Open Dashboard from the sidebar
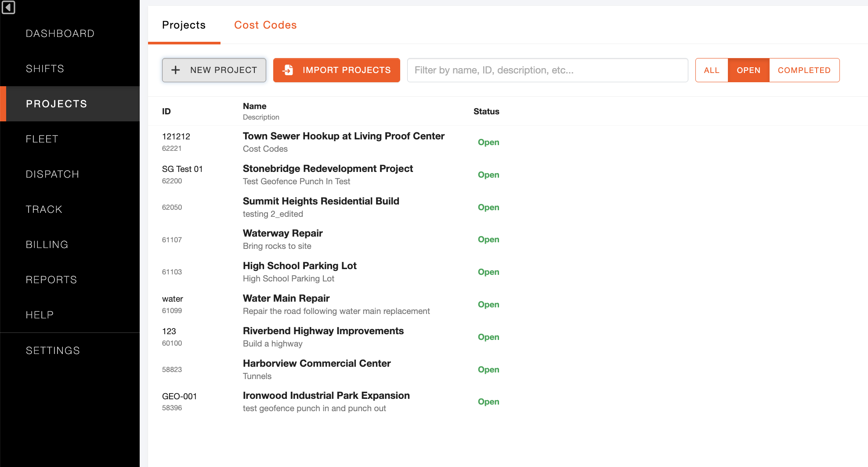Screen dimensions: 868x467 coord(60,33)
